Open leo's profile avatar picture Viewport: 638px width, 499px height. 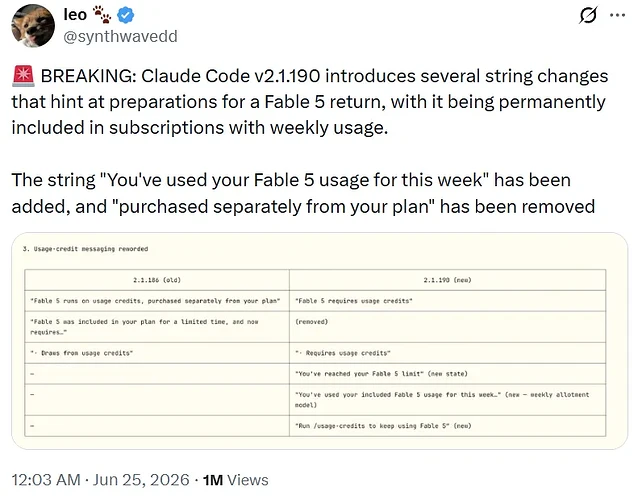tap(33, 26)
